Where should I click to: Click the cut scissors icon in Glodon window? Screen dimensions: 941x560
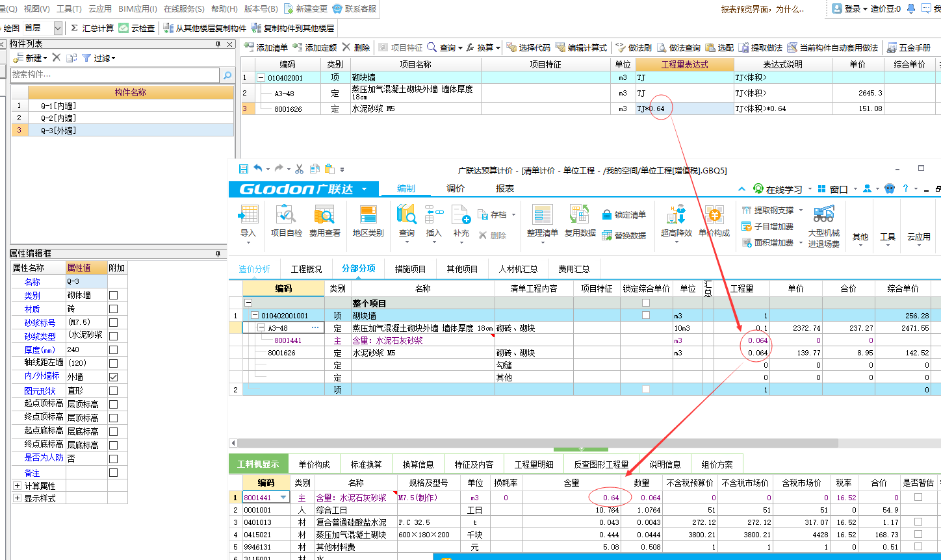click(299, 169)
